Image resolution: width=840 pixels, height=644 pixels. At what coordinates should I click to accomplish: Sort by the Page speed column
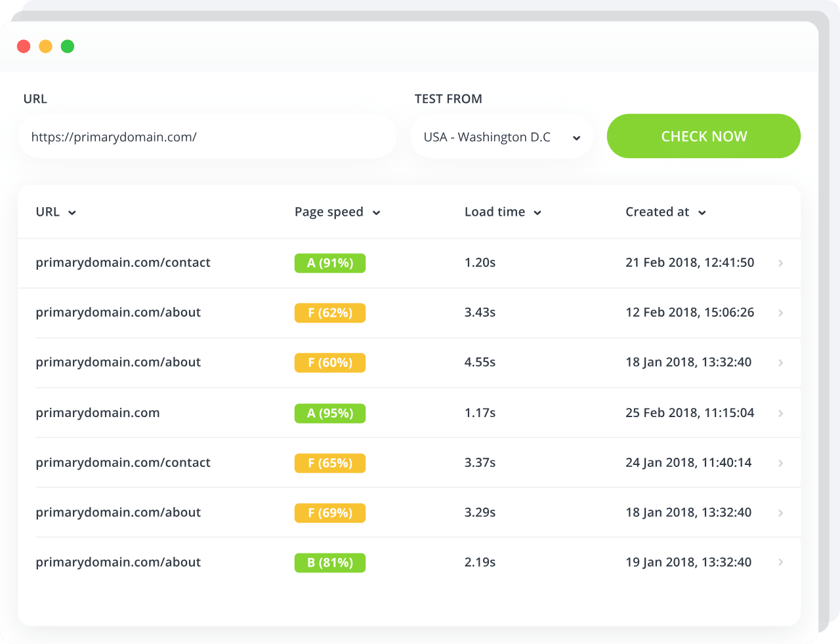coord(337,212)
